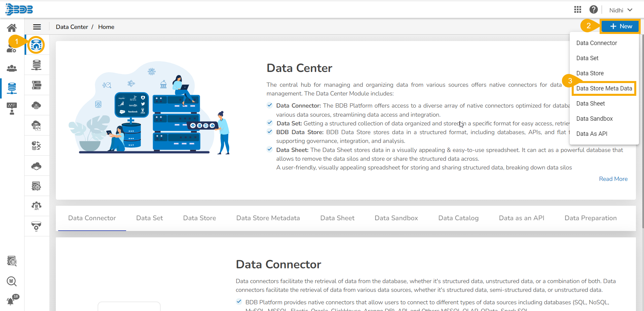The image size is (644, 311).
Task: Select the Data Center home icon in the sub-sidebar
Action: pyautogui.click(x=36, y=45)
